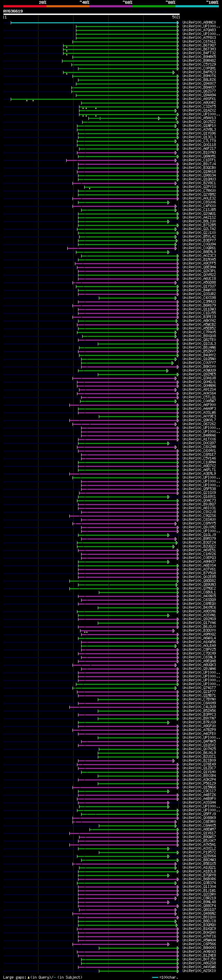This screenshot has width=222, height=980.
Task: Click the red 20% identity color segment
Action: coord(25,6)
